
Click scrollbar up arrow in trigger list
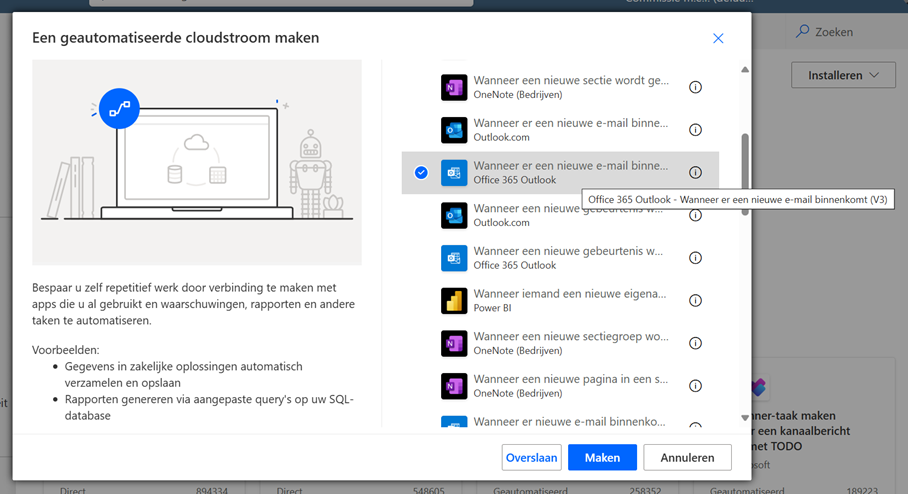click(x=745, y=69)
